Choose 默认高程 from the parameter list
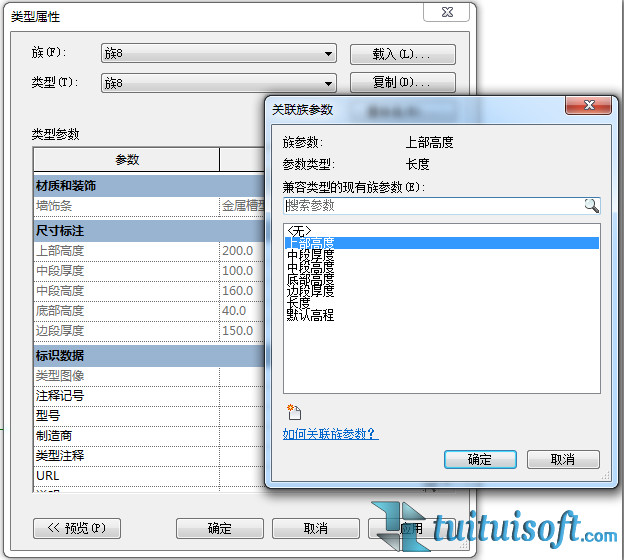Viewport: 624px width, 560px height. click(310, 315)
